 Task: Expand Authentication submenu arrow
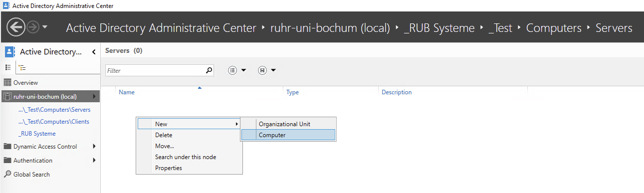(94, 161)
